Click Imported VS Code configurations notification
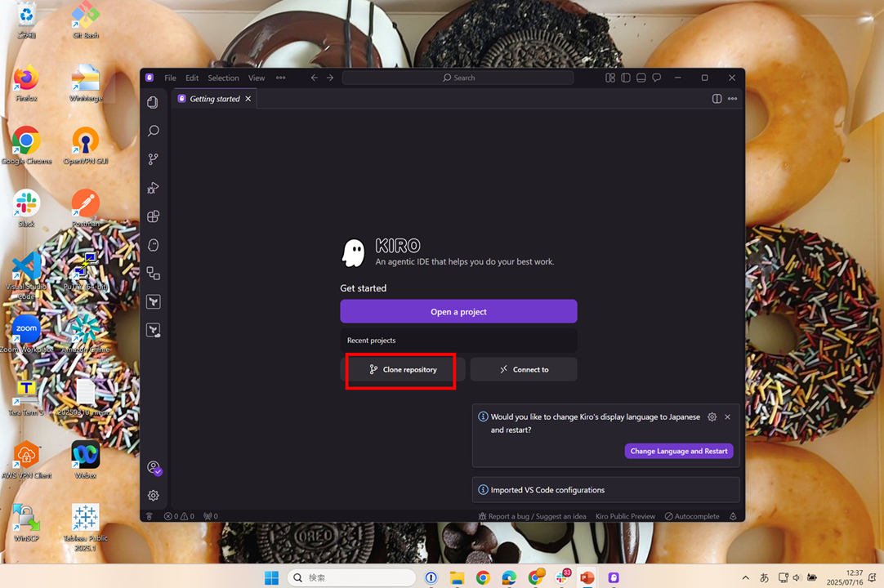Image resolution: width=884 pixels, height=588 pixels. (x=605, y=490)
